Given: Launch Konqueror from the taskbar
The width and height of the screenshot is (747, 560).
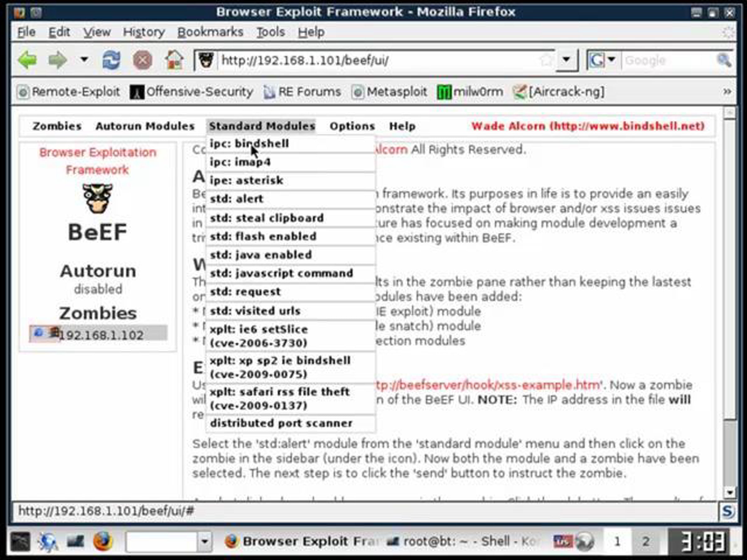Looking at the screenshot, I should (x=48, y=541).
